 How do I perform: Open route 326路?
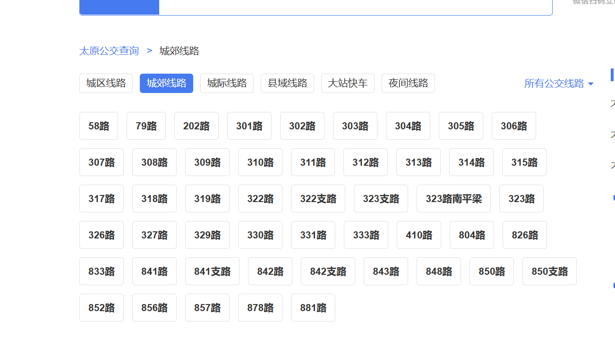(x=102, y=235)
